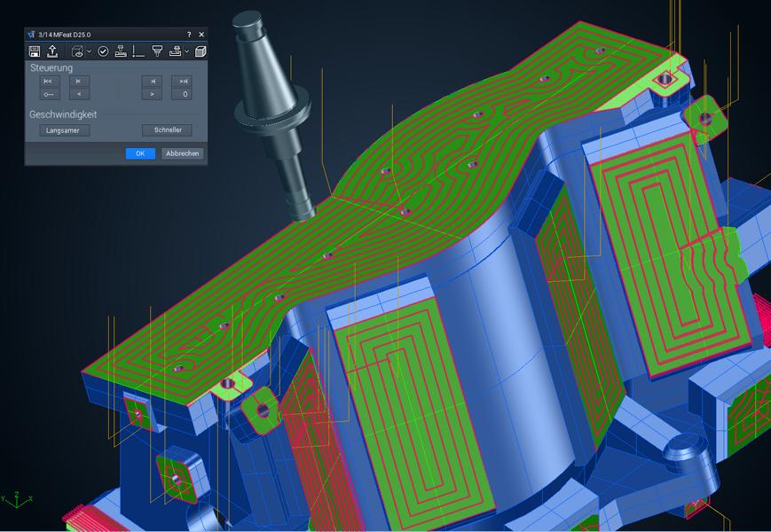Confirm with the OK button
This screenshot has height=532, width=771.
(x=140, y=153)
